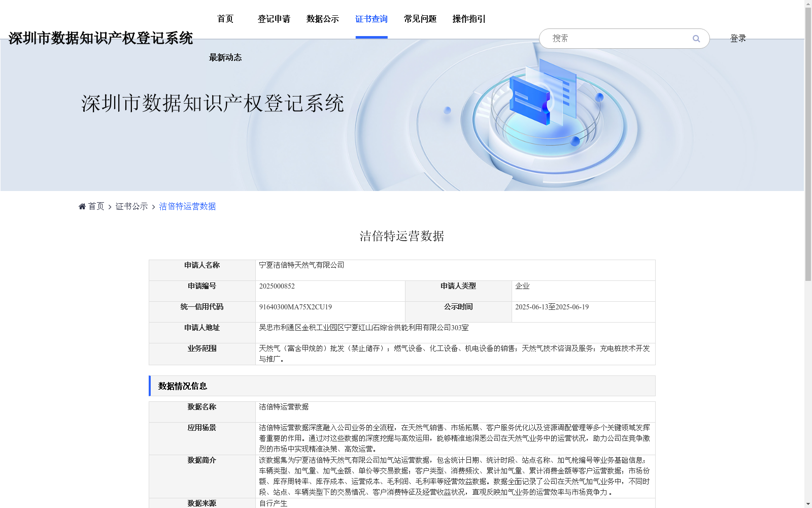
Task: Click the scrollbar down arrow
Action: pyautogui.click(x=807, y=504)
